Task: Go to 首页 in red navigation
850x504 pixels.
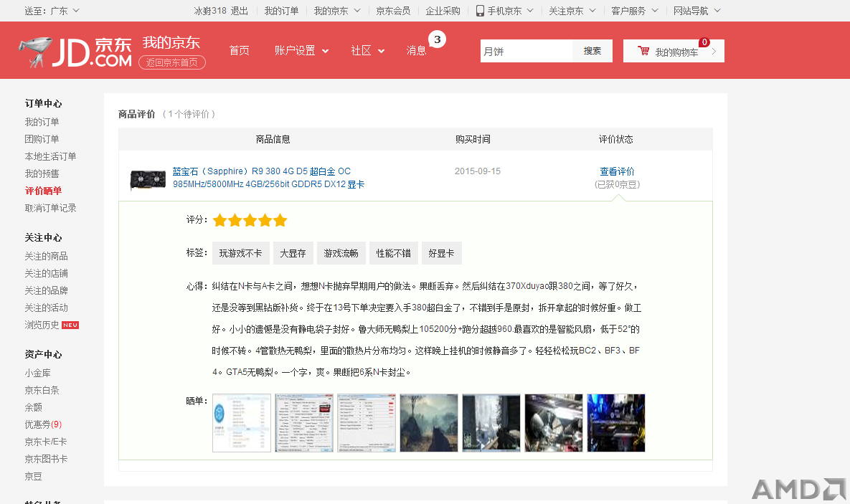Action: tap(239, 50)
